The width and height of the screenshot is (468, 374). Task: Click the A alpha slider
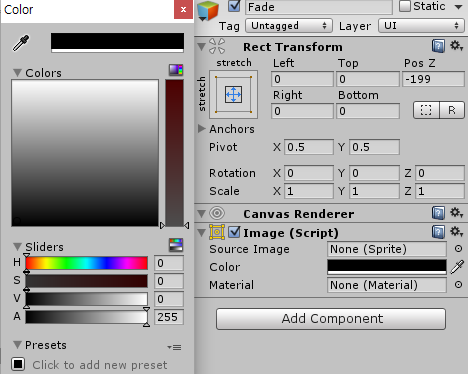87,317
